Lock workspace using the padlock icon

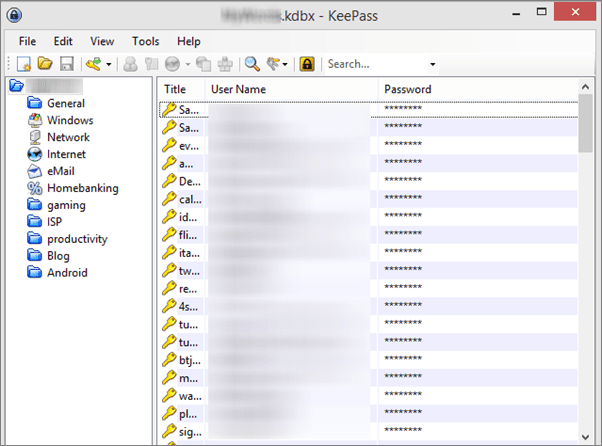pyautogui.click(x=307, y=64)
